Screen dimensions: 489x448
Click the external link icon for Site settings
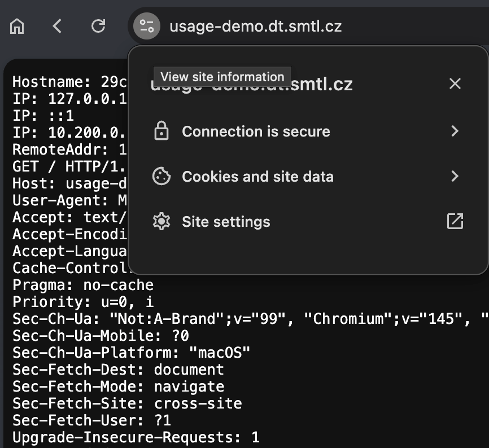455,221
